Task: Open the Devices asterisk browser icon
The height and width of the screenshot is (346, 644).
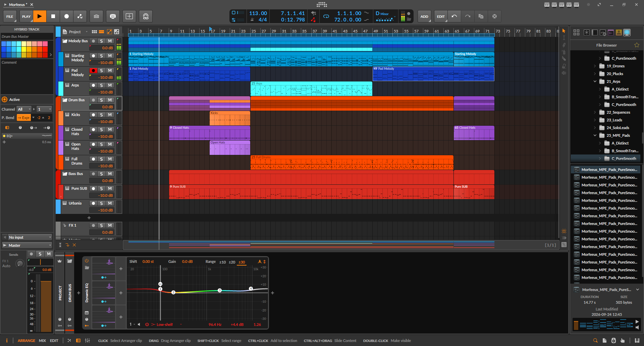Action: [x=586, y=32]
